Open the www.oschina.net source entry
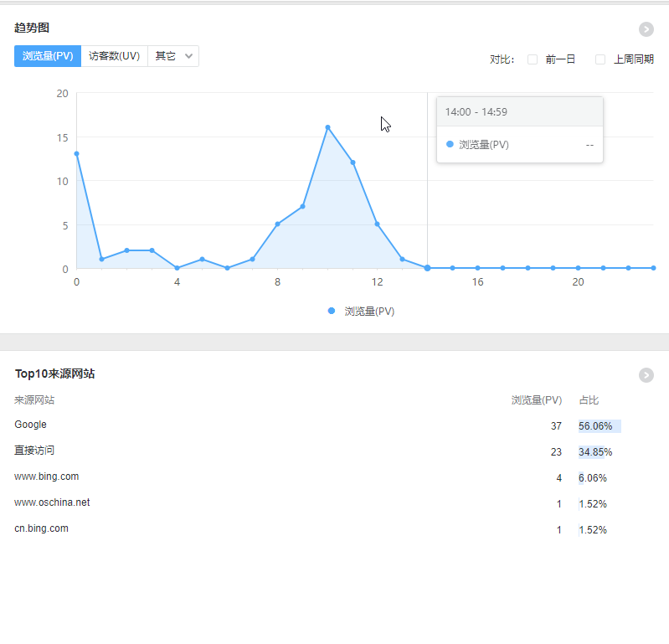This screenshot has width=669, height=644. (52, 502)
